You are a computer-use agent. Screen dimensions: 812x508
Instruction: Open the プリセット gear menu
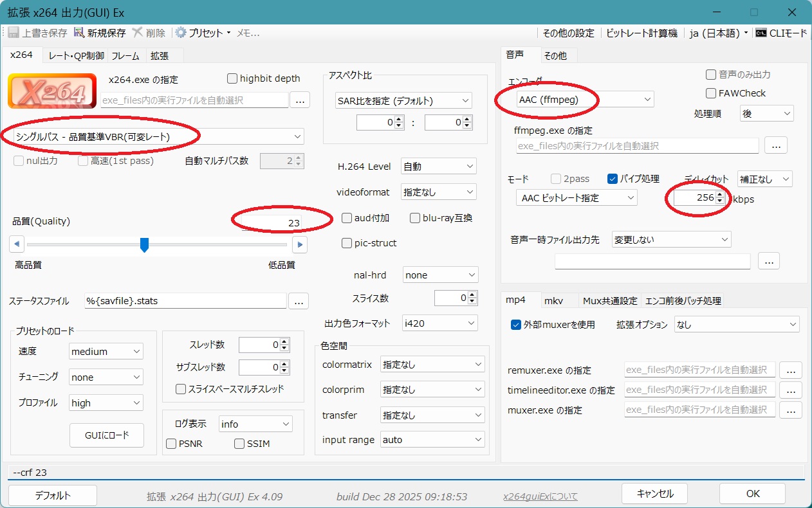coord(181,33)
